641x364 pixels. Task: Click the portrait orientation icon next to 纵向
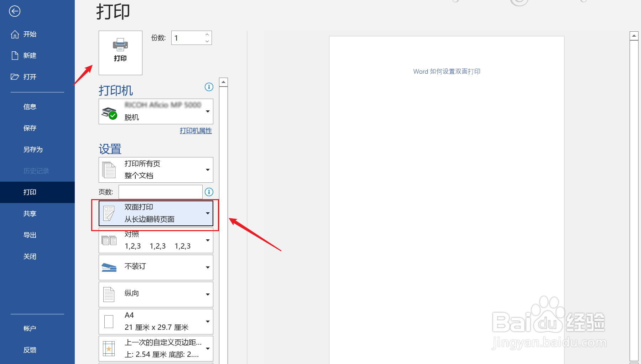coord(109,294)
